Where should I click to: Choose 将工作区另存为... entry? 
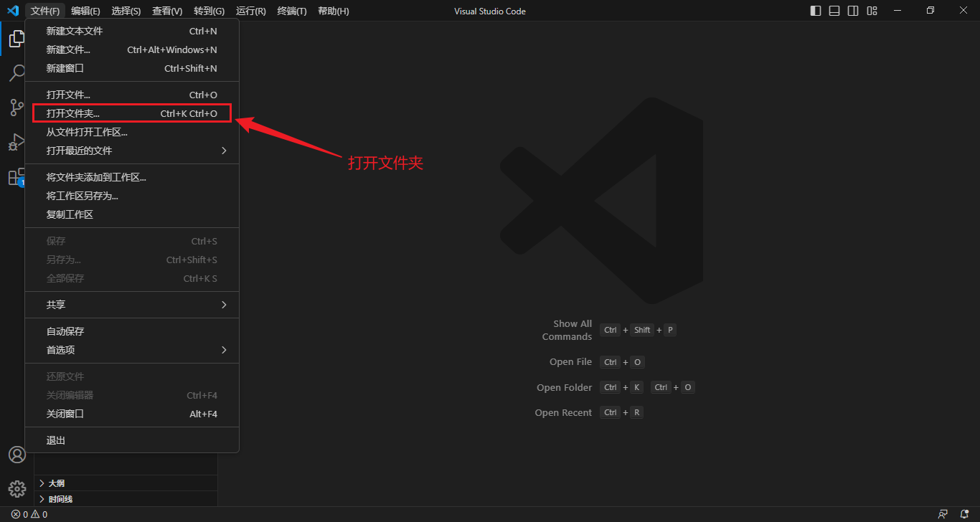coord(132,196)
